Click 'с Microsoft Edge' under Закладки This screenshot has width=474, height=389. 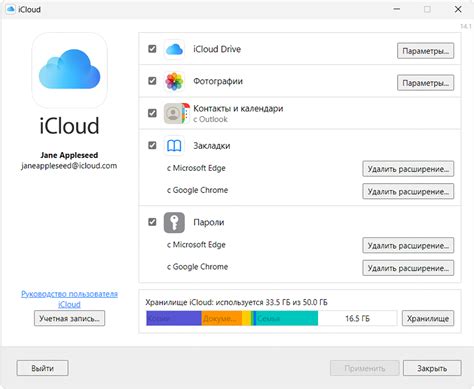coord(196,168)
